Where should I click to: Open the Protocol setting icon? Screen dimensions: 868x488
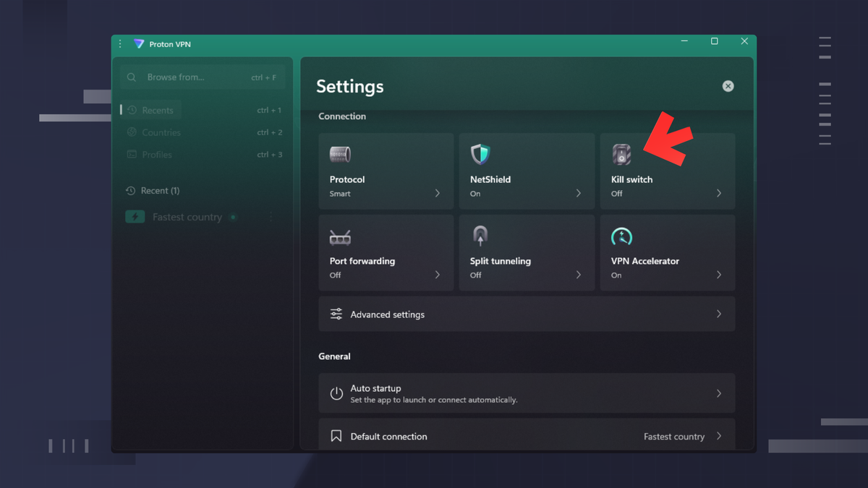pyautogui.click(x=340, y=154)
